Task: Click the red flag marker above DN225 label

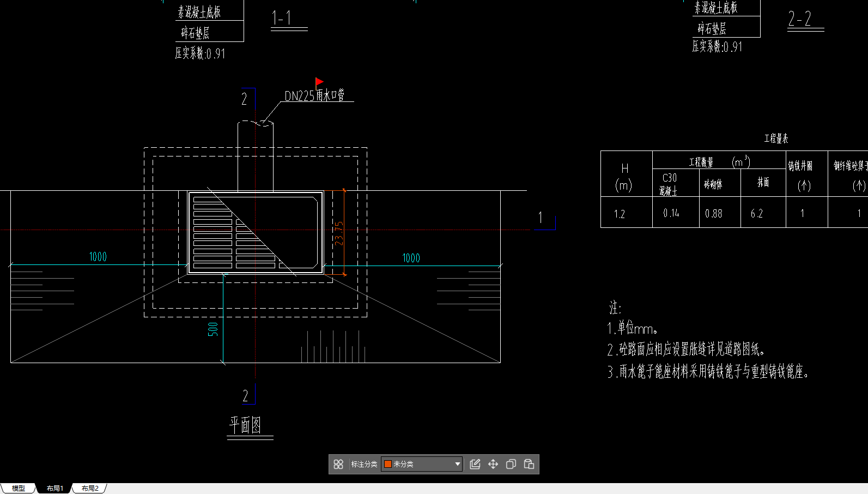Action: coord(319,82)
